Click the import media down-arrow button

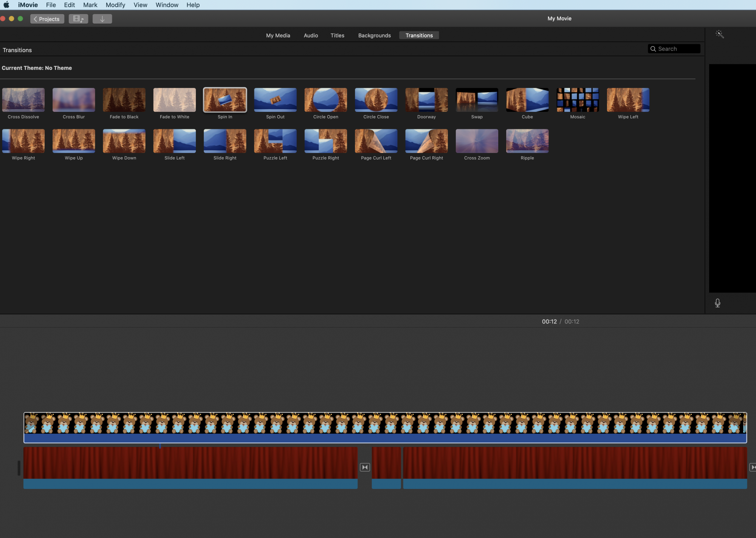click(x=102, y=19)
